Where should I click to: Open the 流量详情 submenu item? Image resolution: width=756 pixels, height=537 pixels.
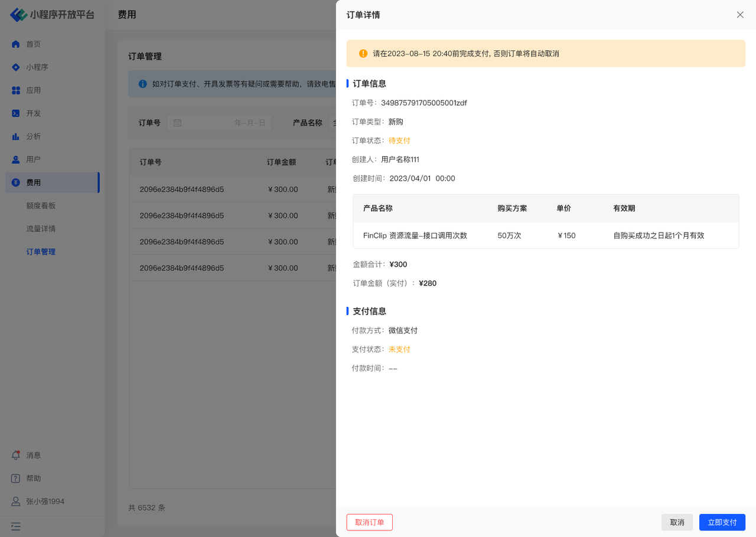(x=41, y=228)
